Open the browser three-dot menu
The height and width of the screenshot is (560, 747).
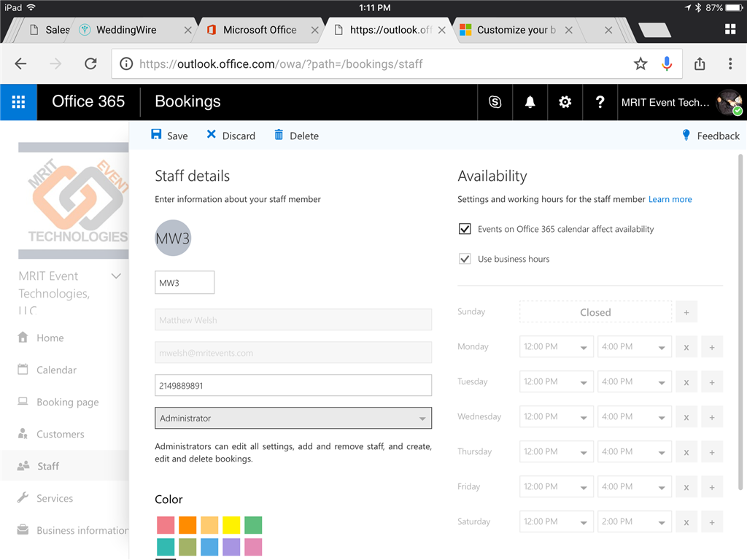tap(729, 64)
